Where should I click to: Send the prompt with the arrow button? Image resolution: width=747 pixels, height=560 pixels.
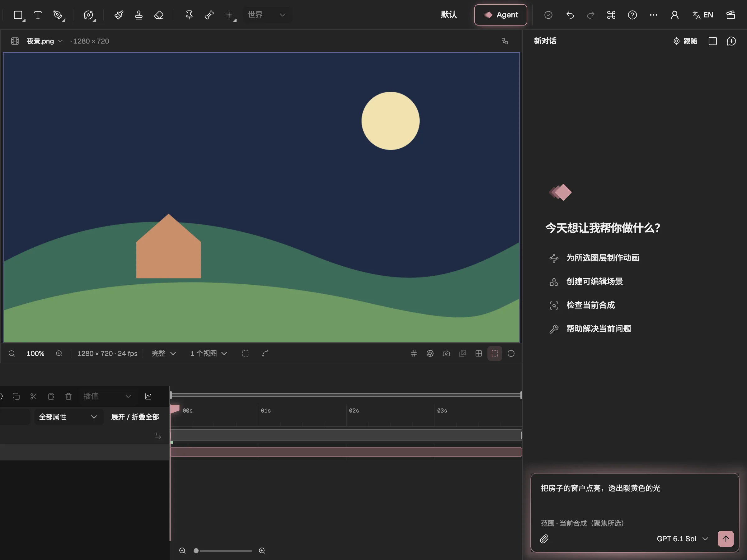726,539
